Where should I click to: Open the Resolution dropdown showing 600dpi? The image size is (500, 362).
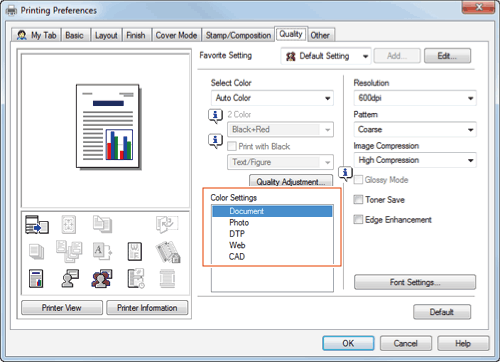coord(415,98)
